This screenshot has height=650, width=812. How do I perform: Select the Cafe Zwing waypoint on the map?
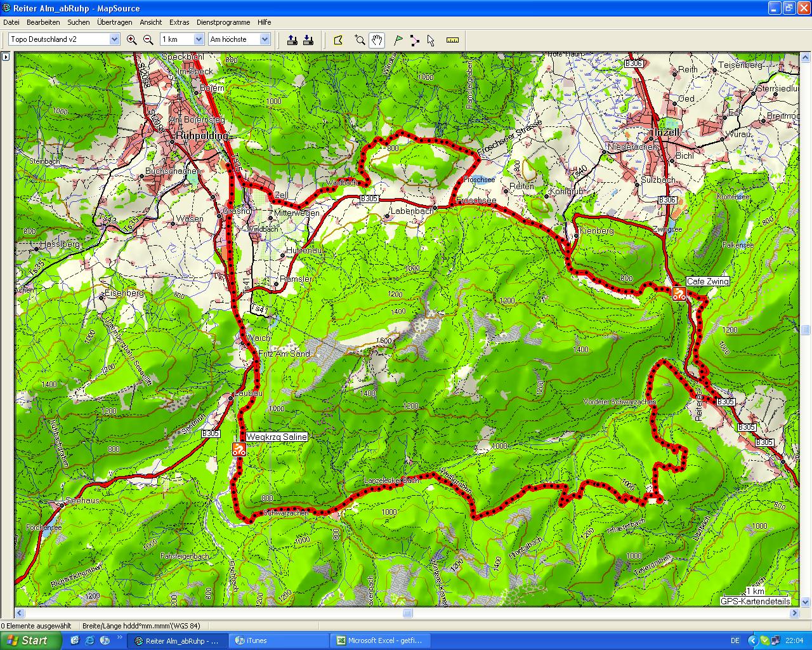(x=679, y=293)
